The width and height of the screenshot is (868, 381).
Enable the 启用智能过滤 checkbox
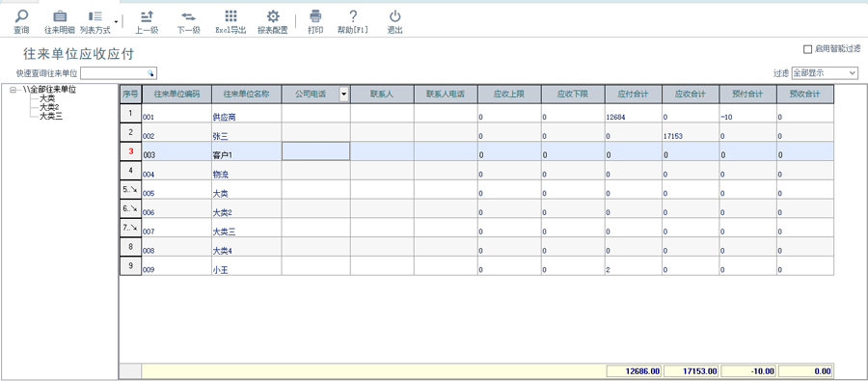(807, 49)
